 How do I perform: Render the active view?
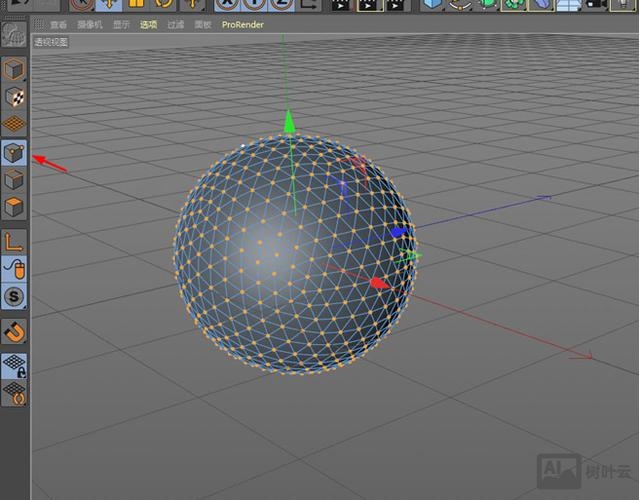(341, 5)
